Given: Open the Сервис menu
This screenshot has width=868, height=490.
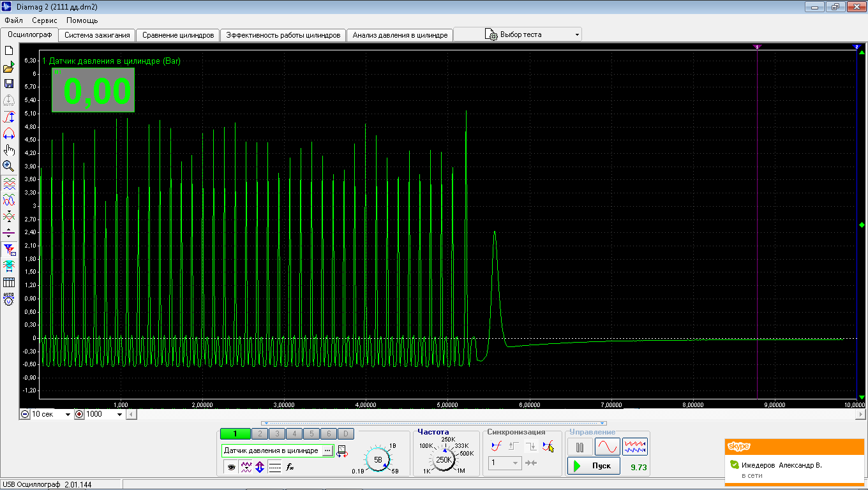Looking at the screenshot, I should tap(45, 20).
